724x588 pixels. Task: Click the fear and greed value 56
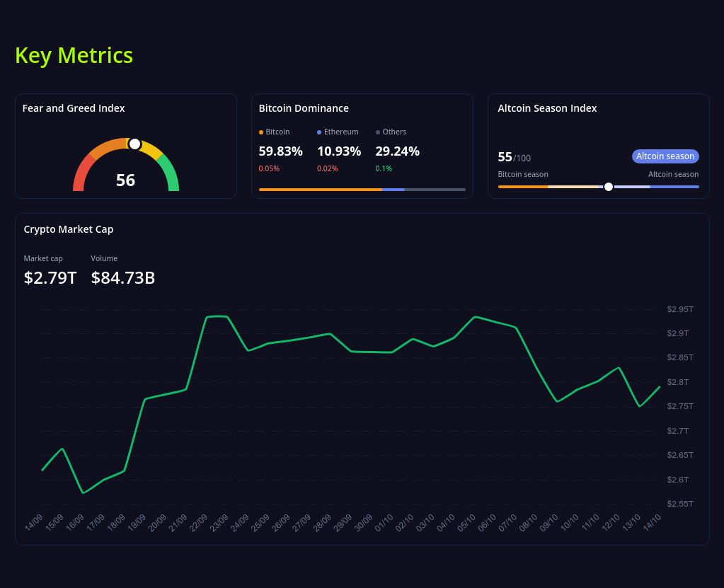click(125, 180)
